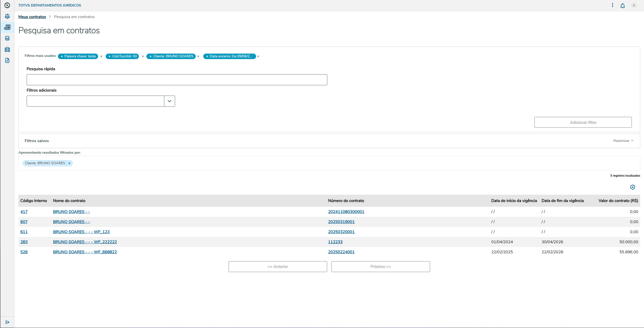Focus the Pesquisa rápida input field
The width and height of the screenshot is (644, 328).
(177, 80)
